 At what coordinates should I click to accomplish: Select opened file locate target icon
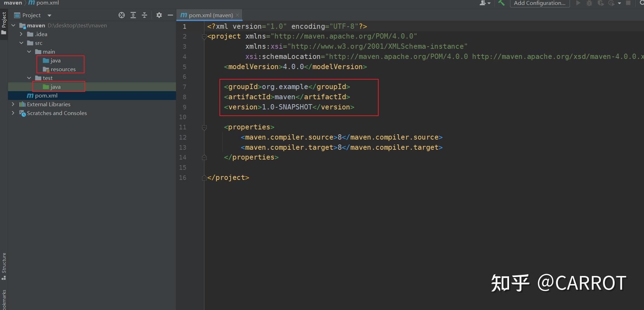coord(122,15)
